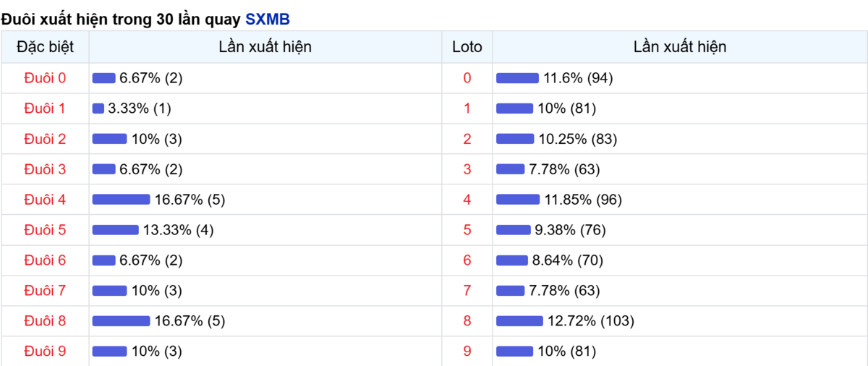Click Loto number 2 label
Screen dimensions: 868x366
coord(467,139)
